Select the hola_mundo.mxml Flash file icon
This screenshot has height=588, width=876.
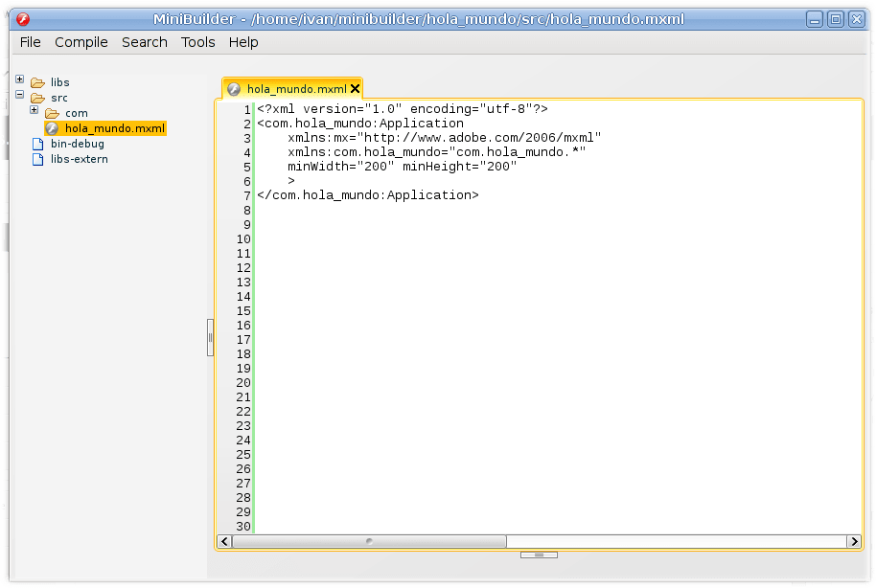pos(51,127)
